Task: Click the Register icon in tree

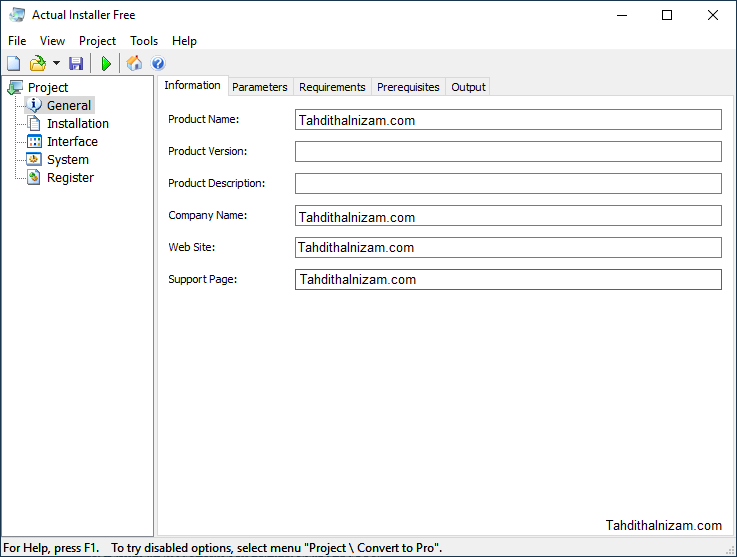Action: point(34,177)
